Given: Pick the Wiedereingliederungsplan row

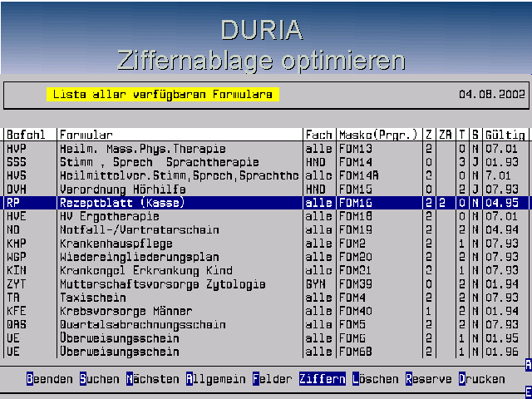Looking at the screenshot, I should pos(266,257).
